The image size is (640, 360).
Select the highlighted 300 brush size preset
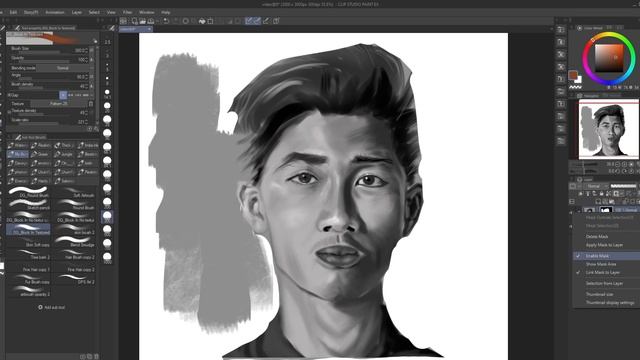point(107,215)
